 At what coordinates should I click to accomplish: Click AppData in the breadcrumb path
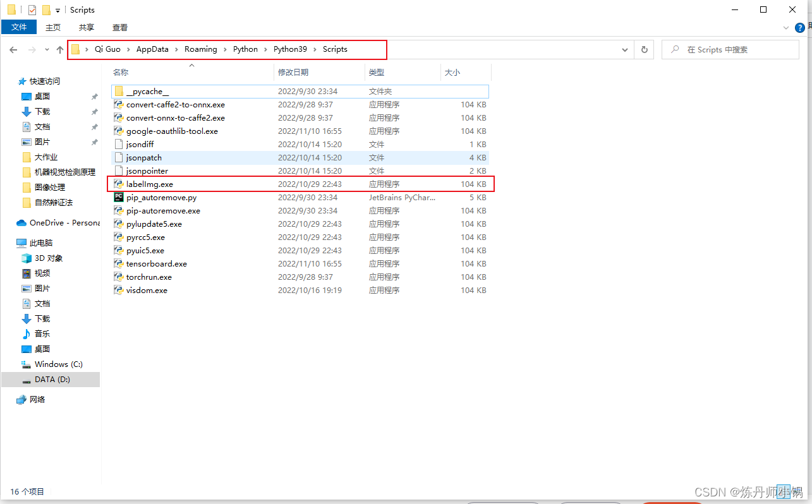coord(153,49)
